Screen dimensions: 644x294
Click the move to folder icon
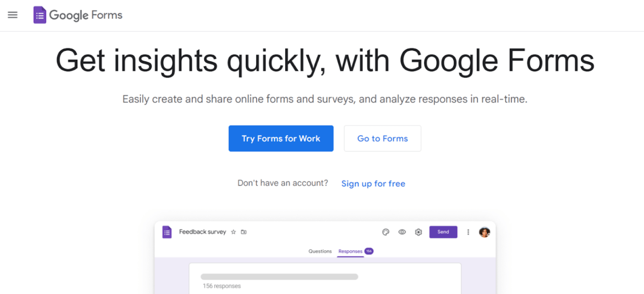[244, 232]
